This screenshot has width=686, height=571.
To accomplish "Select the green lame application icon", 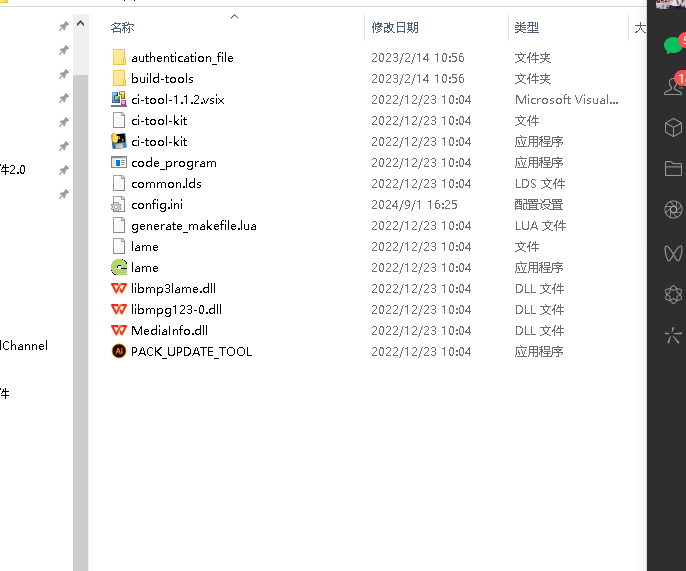I will [119, 267].
